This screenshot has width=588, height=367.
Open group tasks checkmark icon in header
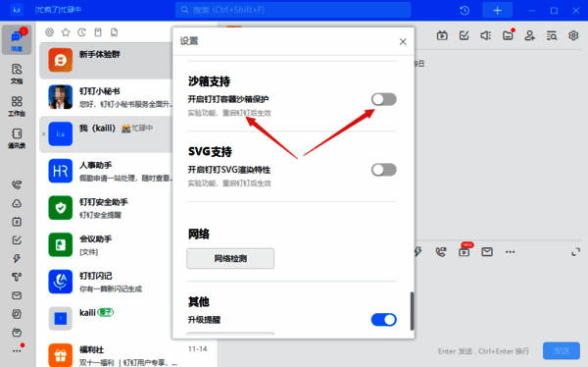[464, 35]
